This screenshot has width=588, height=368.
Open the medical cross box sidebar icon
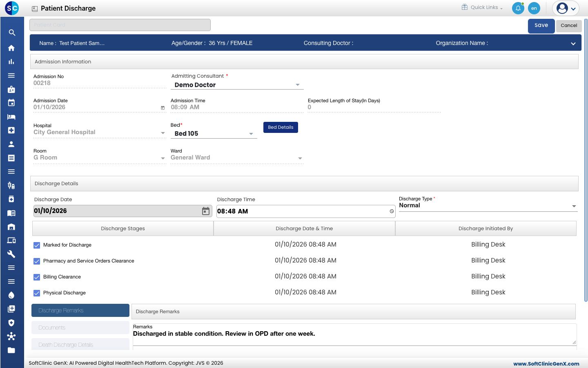tap(11, 130)
